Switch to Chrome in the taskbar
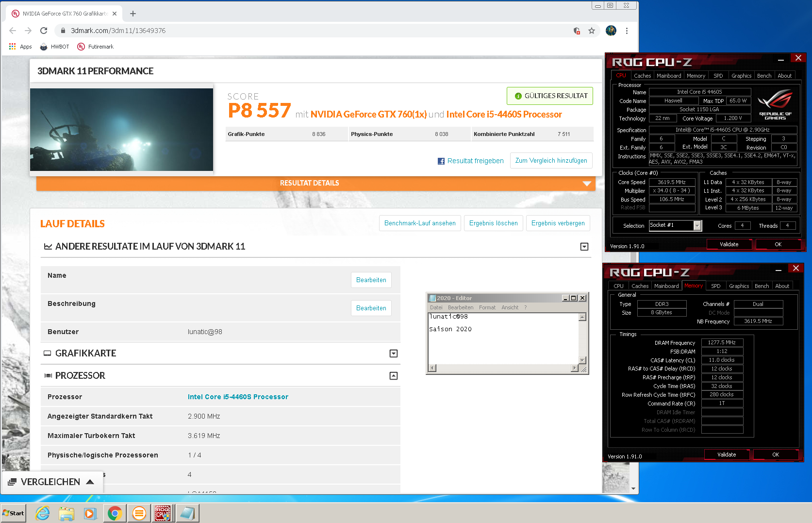The height and width of the screenshot is (523, 812). pos(115,513)
